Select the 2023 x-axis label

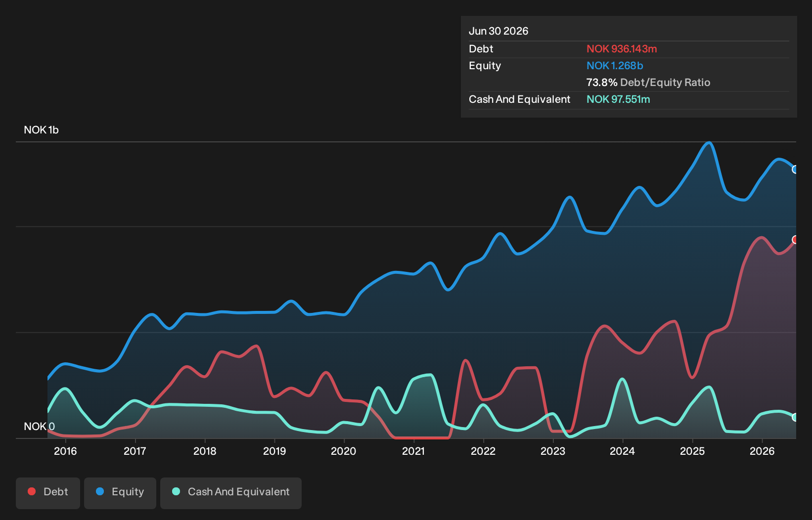(553, 451)
